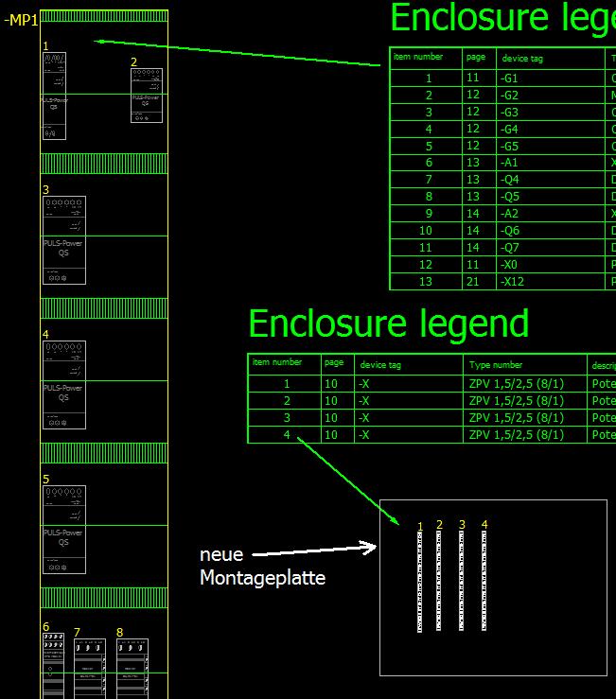Select PULS-Power QS device numbered 2
This screenshot has height=699, width=616.
tap(147, 96)
